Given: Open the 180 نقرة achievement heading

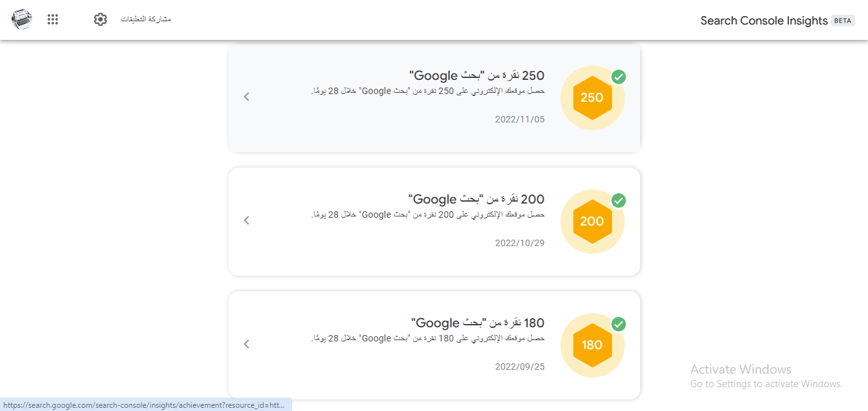Looking at the screenshot, I should point(478,323).
